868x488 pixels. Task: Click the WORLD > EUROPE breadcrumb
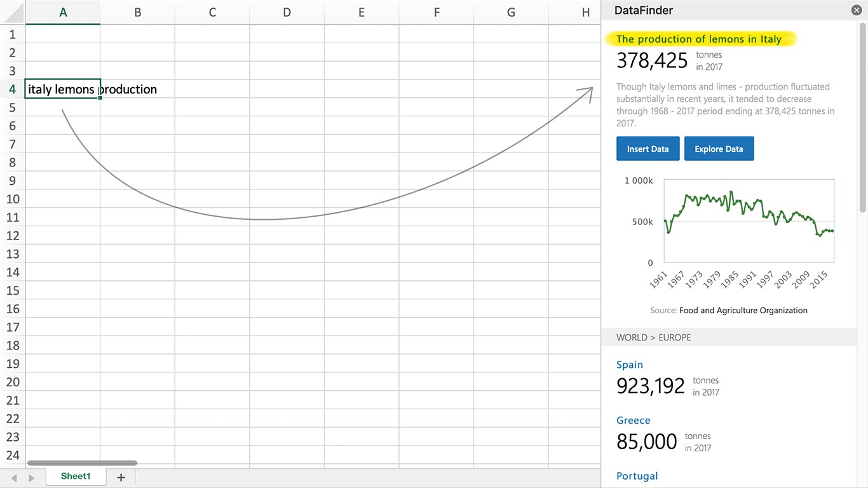[653, 337]
